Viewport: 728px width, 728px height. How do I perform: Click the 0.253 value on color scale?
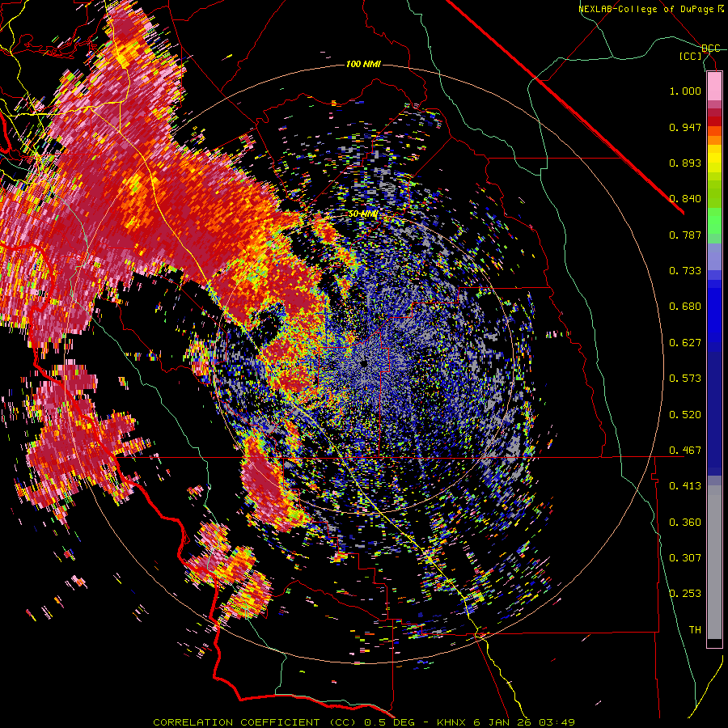[x=685, y=594]
